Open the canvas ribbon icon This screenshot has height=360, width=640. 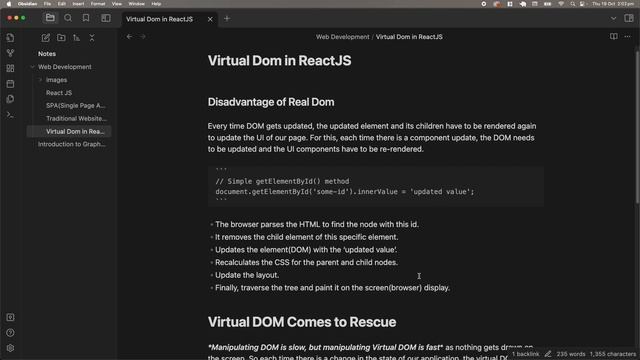11,68
